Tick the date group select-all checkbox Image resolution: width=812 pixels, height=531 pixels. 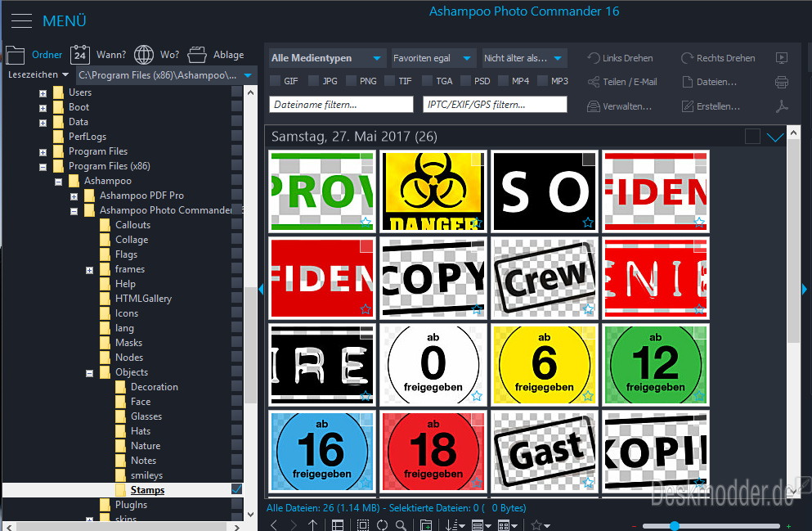point(752,137)
